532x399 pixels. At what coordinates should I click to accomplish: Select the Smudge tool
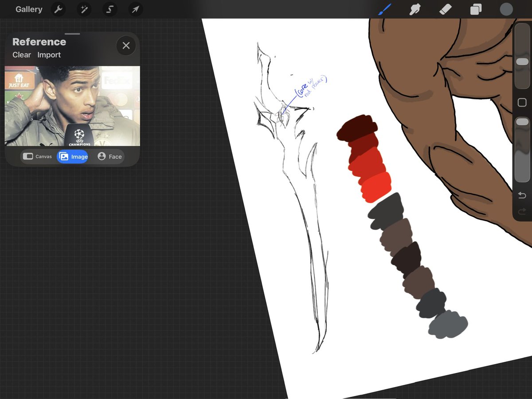[415, 9]
